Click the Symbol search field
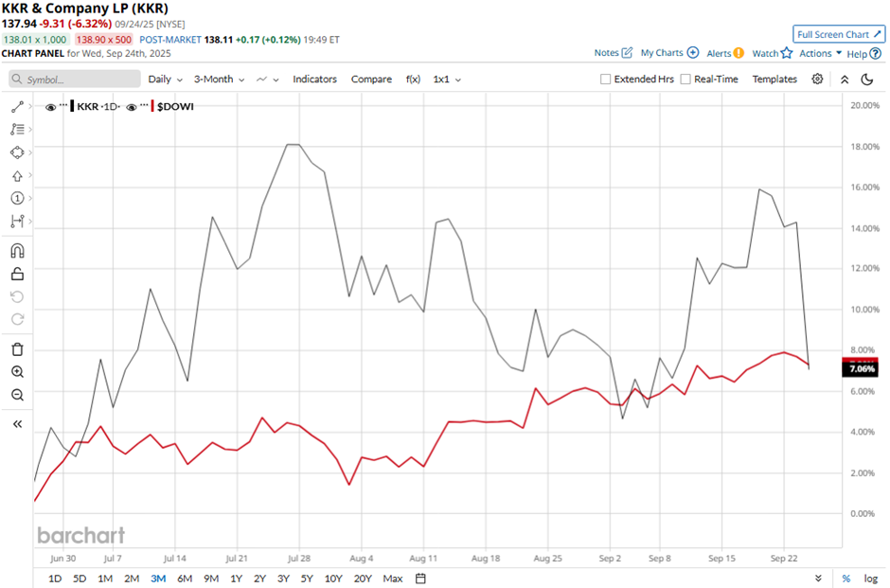The width and height of the screenshot is (890, 588). click(75, 79)
